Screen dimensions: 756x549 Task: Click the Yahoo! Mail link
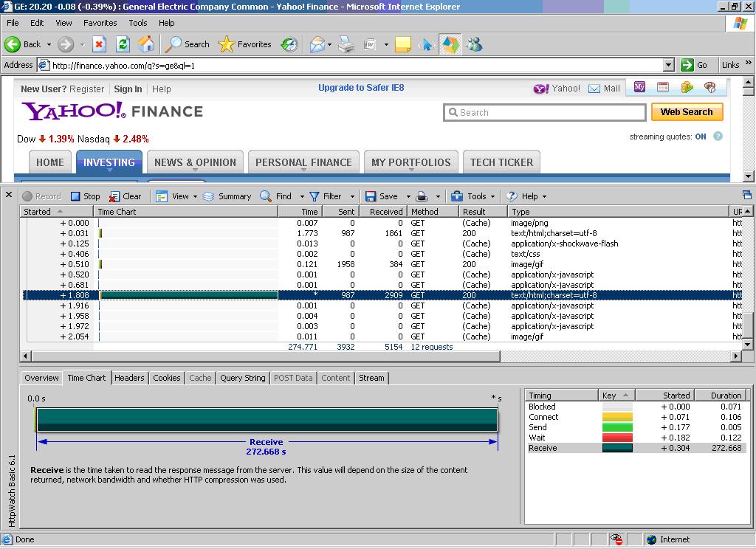point(605,89)
